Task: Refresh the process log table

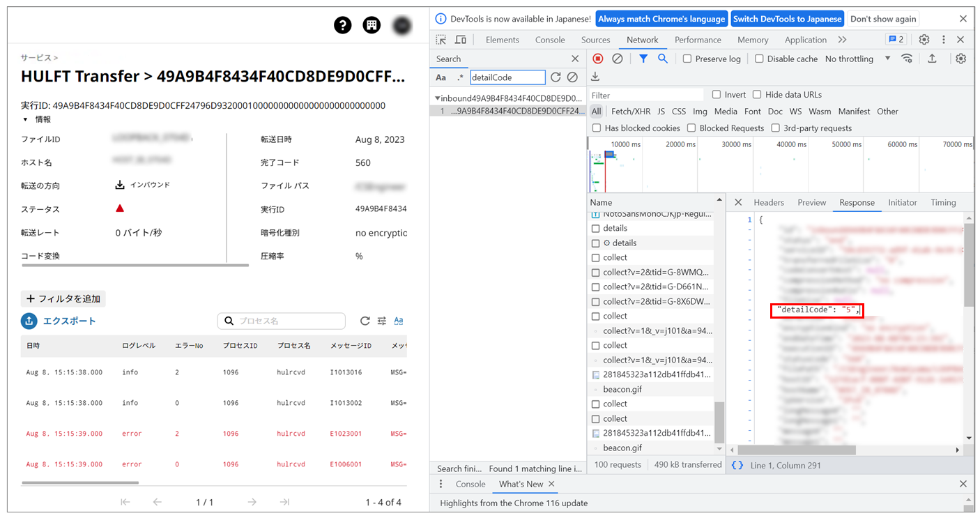Action: pyautogui.click(x=365, y=321)
